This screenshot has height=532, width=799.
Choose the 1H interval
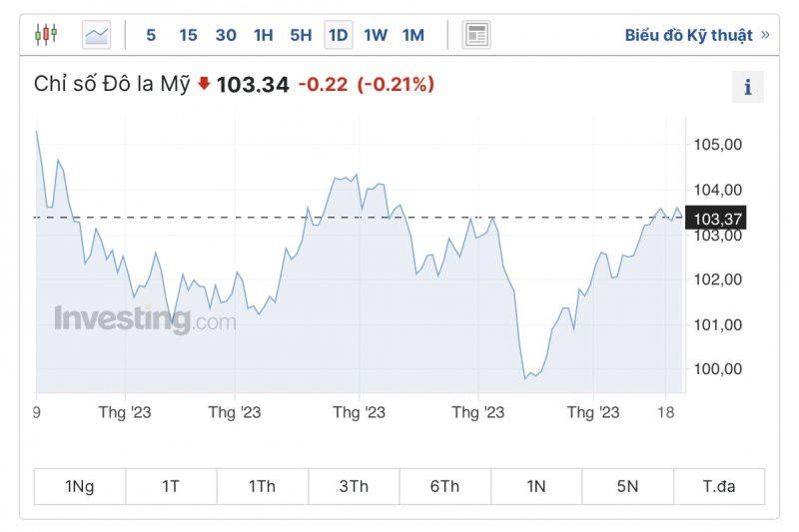(264, 35)
